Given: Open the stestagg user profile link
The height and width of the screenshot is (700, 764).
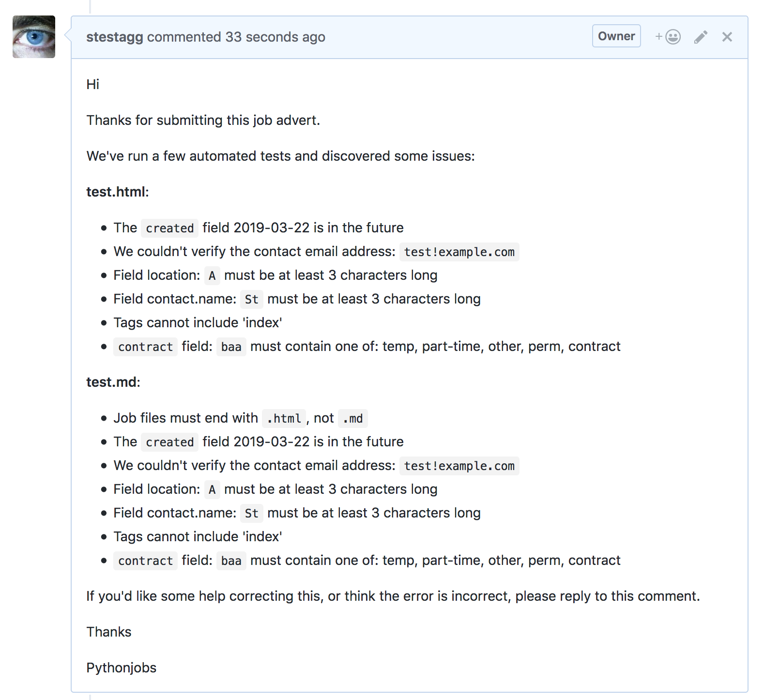Looking at the screenshot, I should click(115, 37).
